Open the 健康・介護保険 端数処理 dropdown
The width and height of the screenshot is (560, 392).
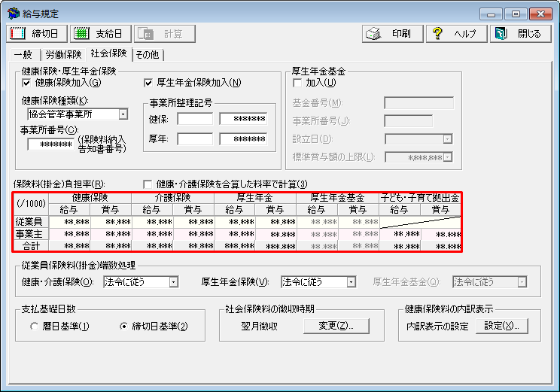pos(173,282)
